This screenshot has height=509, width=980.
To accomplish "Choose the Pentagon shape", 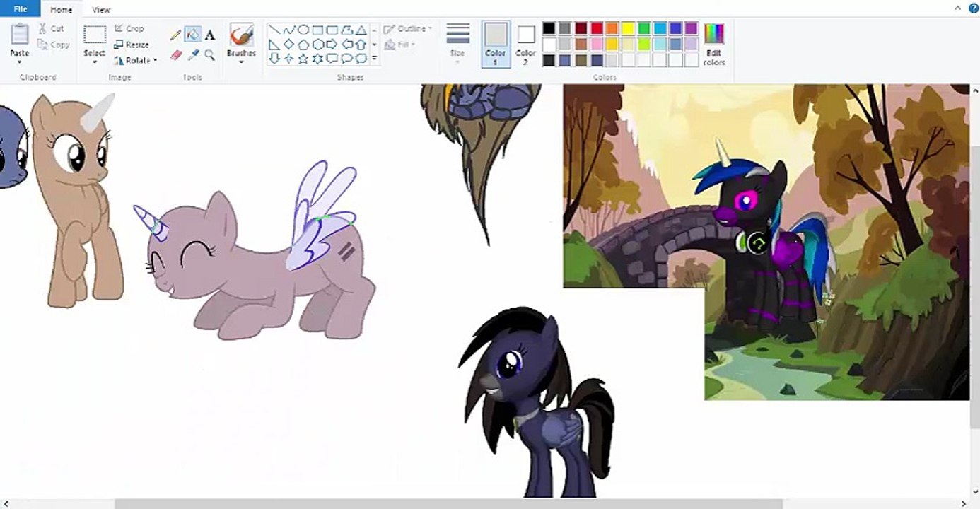I will coord(303,44).
